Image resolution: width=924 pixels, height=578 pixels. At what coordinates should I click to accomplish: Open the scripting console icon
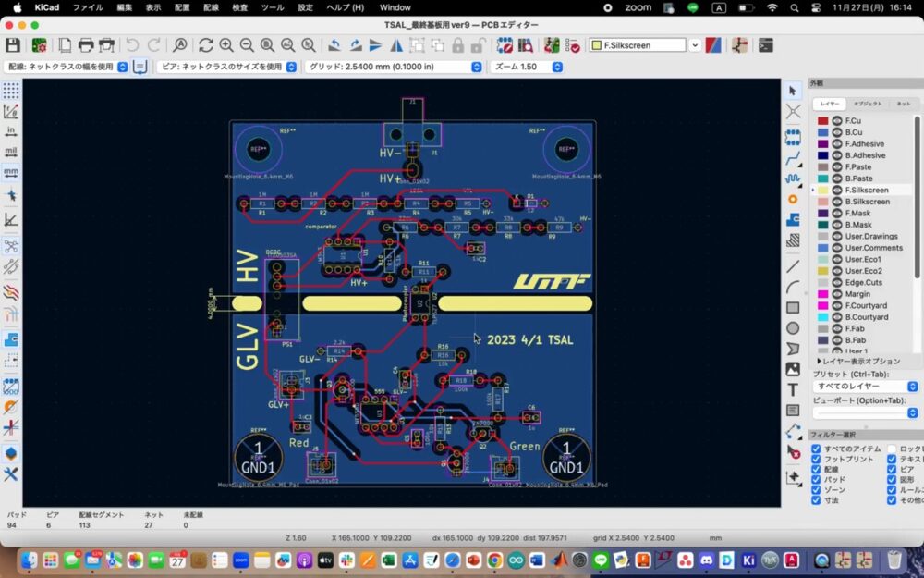766,44
